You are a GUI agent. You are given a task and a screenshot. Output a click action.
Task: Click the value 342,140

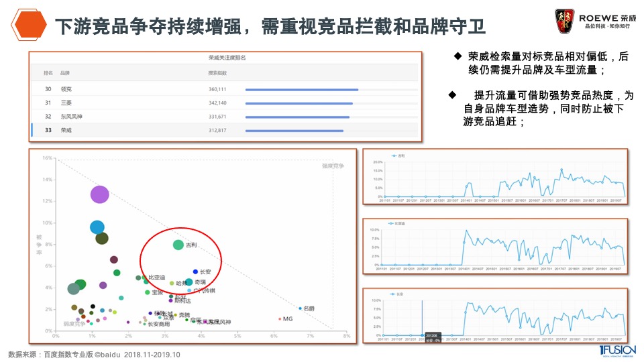coord(217,103)
